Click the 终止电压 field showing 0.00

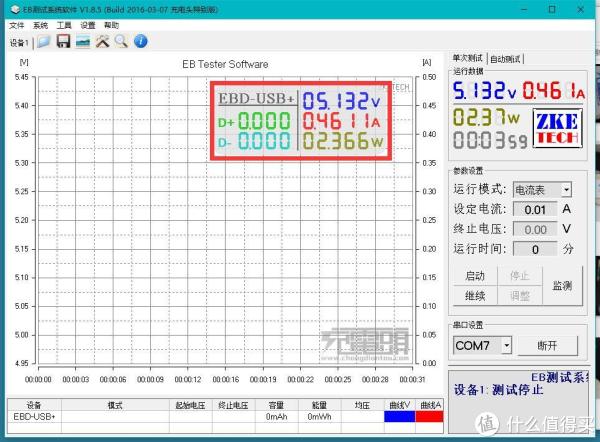pyautogui.click(x=535, y=230)
